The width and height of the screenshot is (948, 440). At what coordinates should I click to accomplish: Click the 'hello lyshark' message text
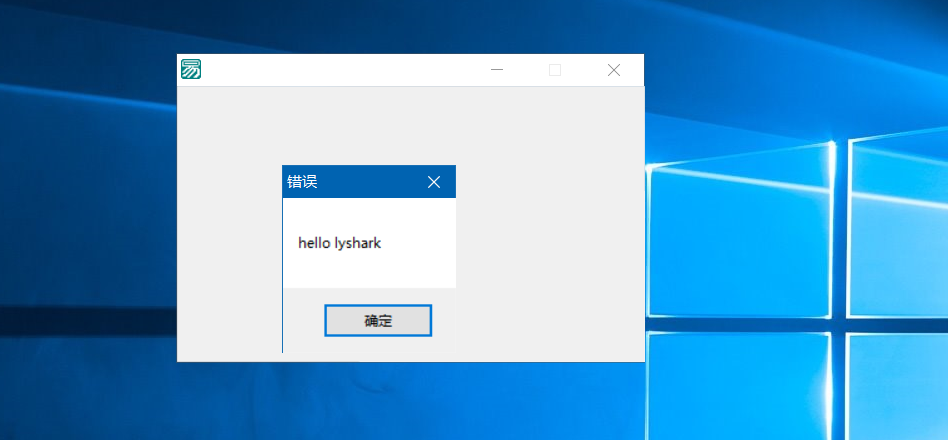click(340, 244)
